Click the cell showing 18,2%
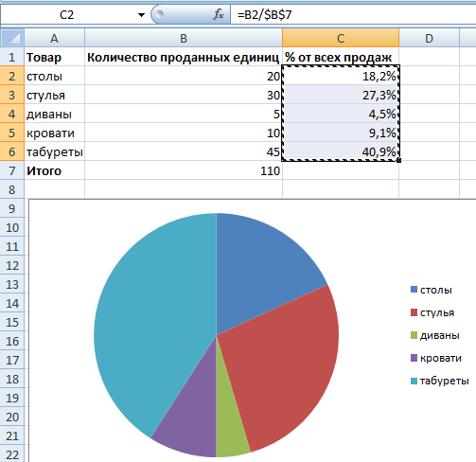The height and width of the screenshot is (462, 476). [341, 76]
